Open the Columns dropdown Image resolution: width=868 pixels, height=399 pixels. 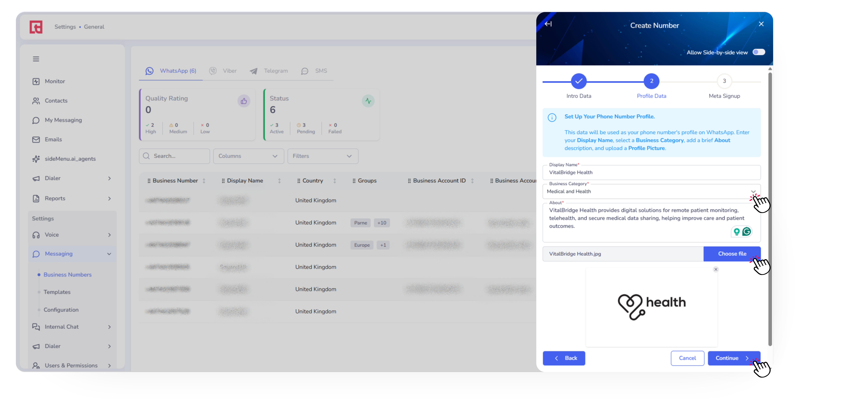[x=248, y=156]
